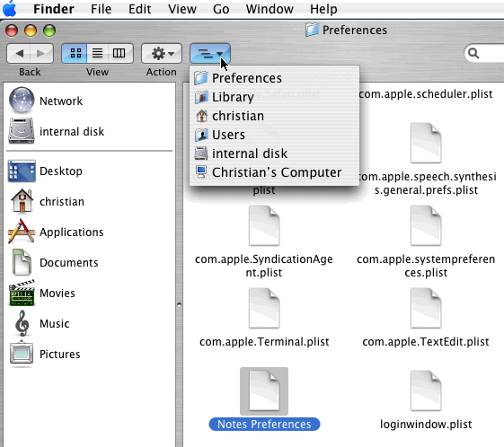This screenshot has height=447, width=504.
Task: Select com.apple.TextEdit.plist file icon
Action: click(426, 308)
